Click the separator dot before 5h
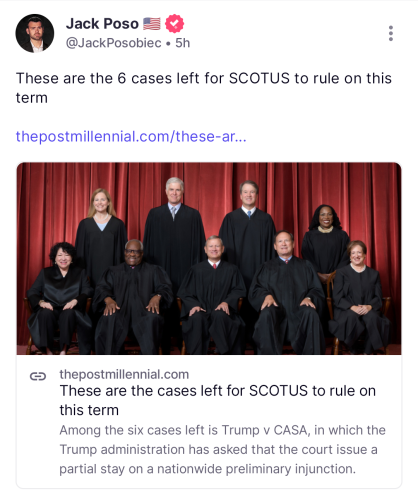Viewport: 418px width, 500px height. click(168, 44)
